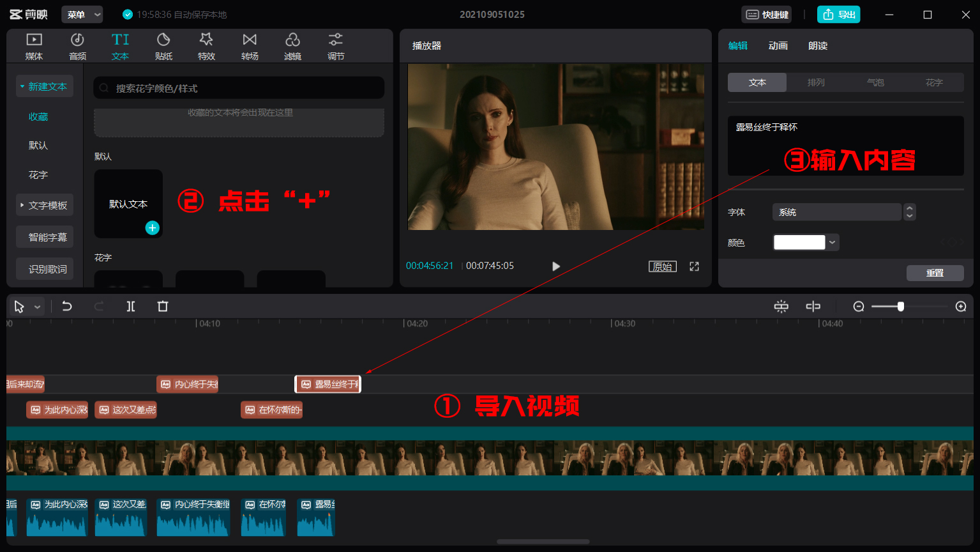
Task: Switch to the 气泡 tab
Action: point(875,82)
